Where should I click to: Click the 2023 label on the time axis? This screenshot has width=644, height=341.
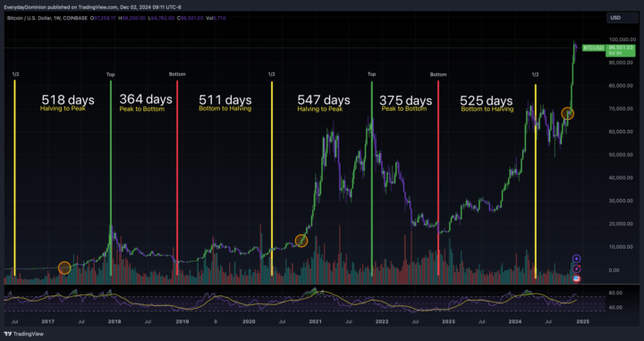449,321
